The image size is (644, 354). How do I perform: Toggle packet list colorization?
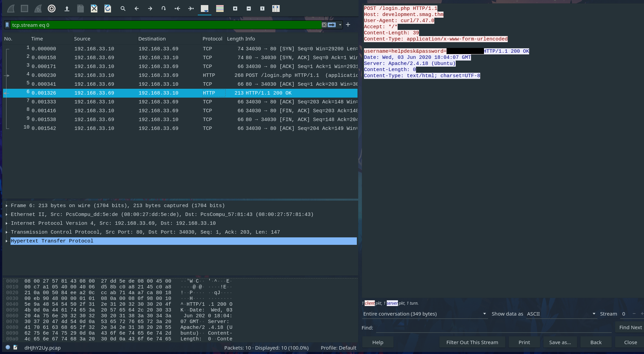point(220,9)
